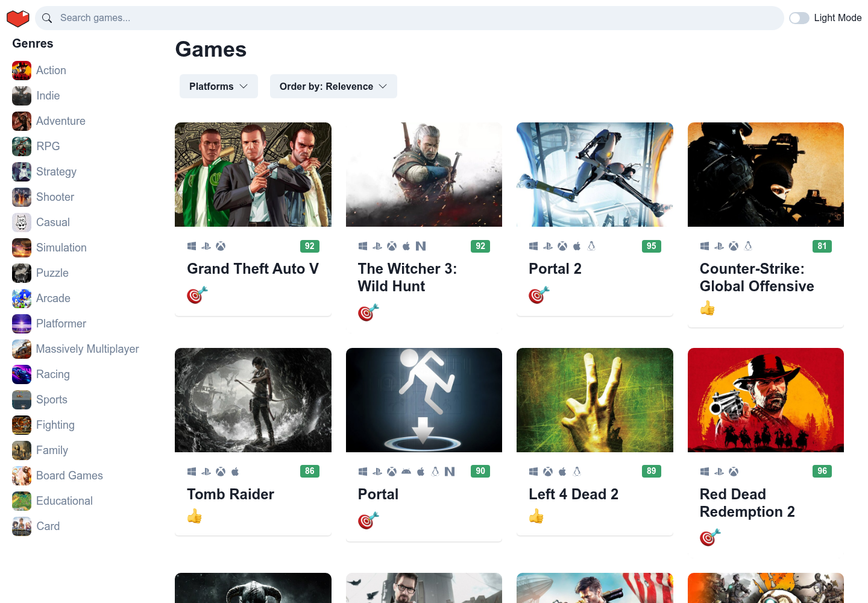Select the Educational genre icon
Image resolution: width=868 pixels, height=603 pixels.
tap(22, 501)
